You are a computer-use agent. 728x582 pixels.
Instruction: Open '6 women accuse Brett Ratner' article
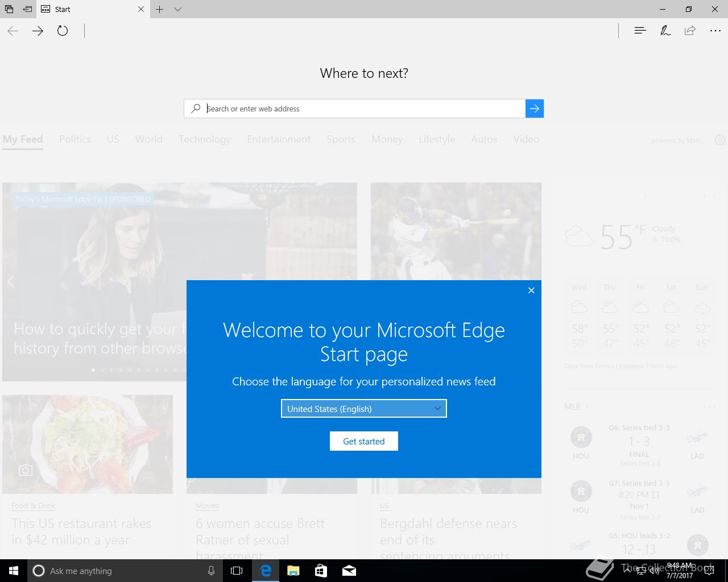(x=260, y=538)
